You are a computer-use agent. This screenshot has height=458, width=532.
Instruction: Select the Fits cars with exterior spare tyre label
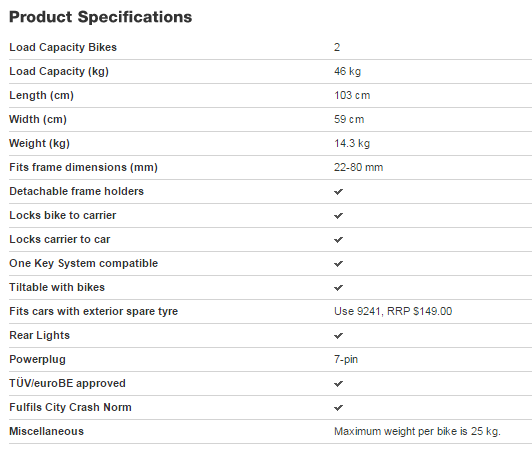(x=94, y=311)
